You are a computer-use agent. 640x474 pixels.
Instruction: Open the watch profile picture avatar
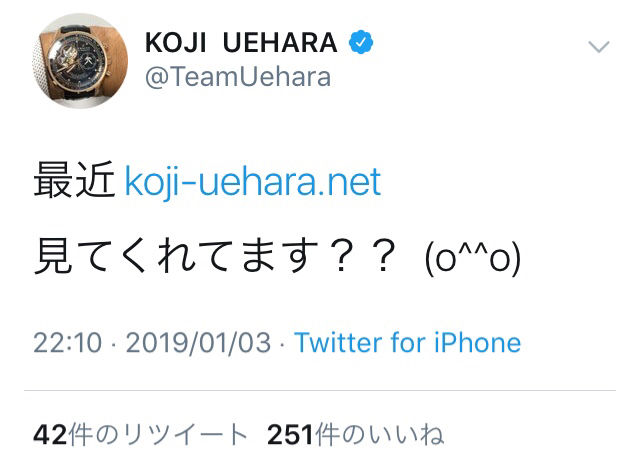point(84,62)
